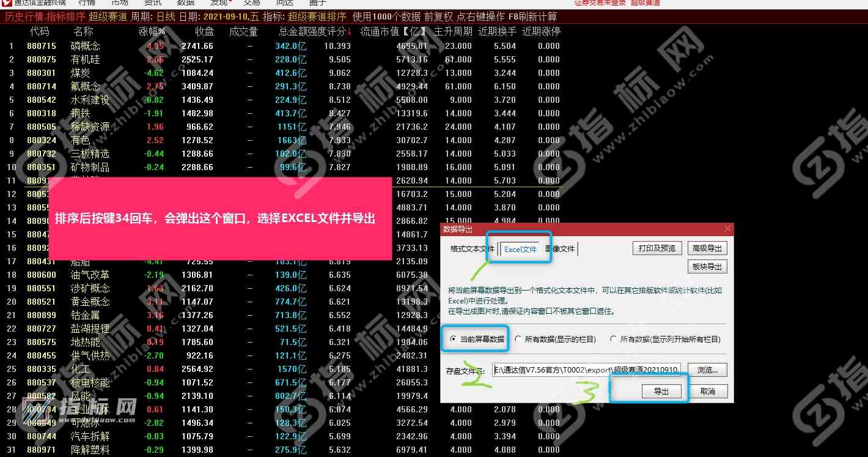Open the 行情 menu
This screenshot has height=457, width=868.
[x=87, y=3]
